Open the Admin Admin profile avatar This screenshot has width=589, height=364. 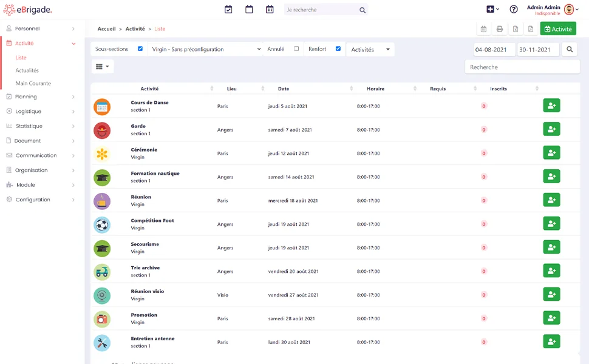(569, 9)
